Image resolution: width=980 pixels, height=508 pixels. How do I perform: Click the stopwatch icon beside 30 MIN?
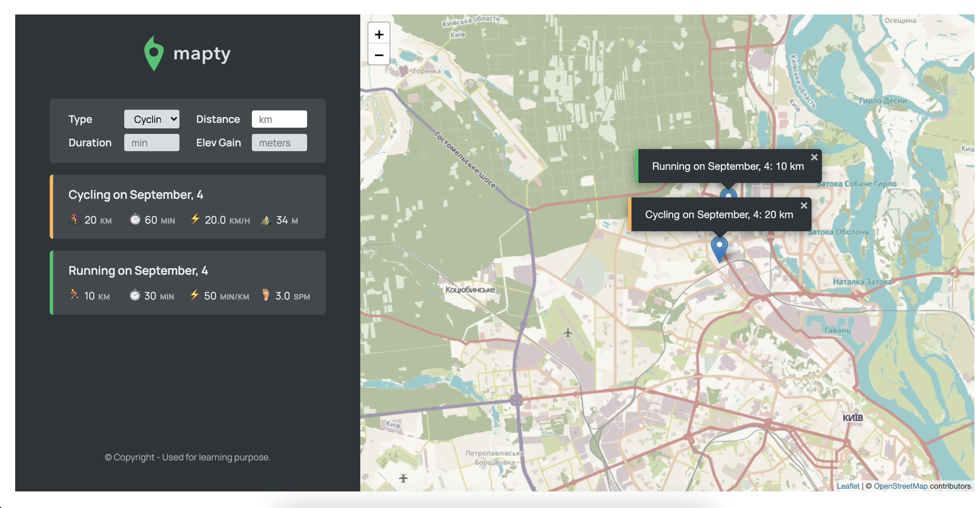pyautogui.click(x=135, y=295)
